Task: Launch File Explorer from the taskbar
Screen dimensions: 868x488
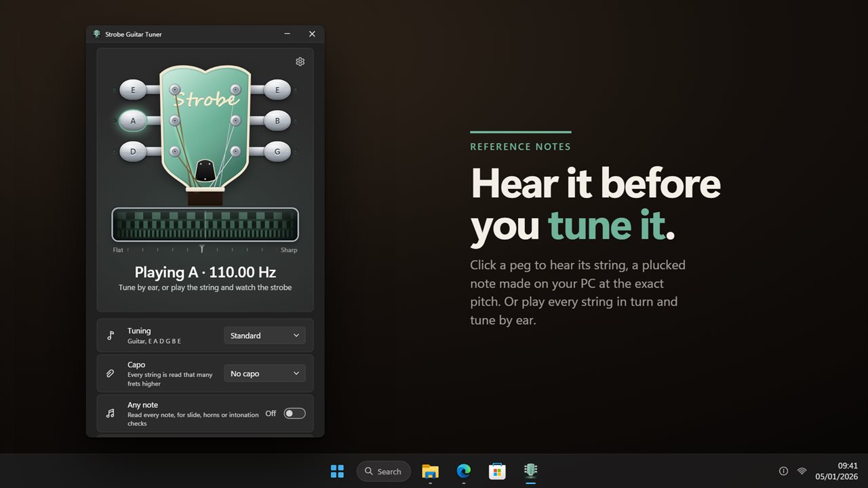Action: [430, 471]
